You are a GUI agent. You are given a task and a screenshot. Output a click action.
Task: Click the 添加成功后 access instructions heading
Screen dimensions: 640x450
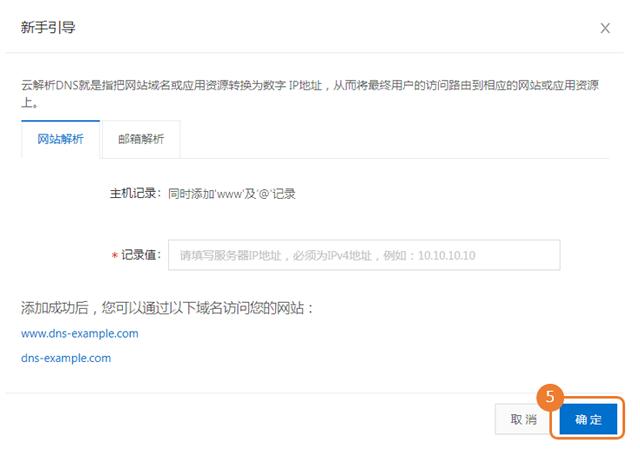(167, 308)
